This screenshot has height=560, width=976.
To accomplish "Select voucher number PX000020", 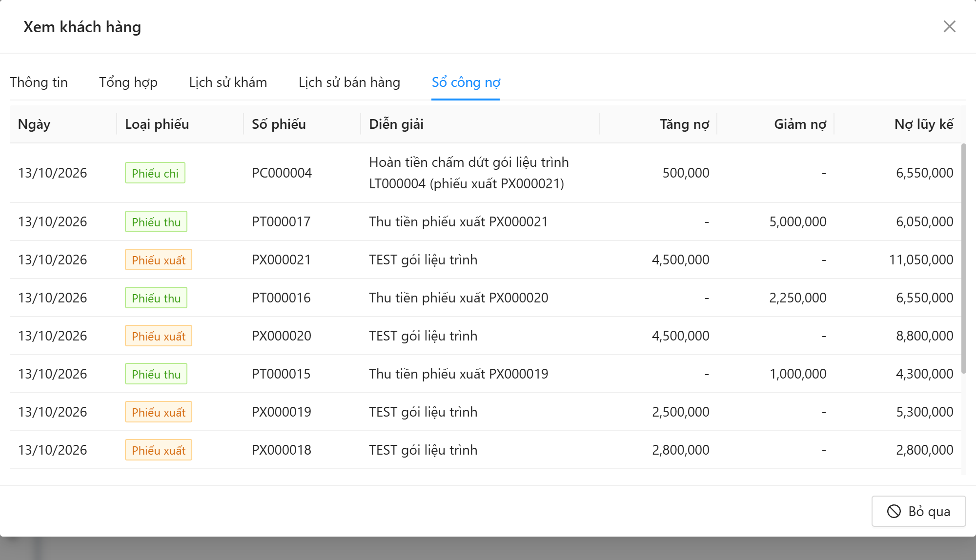I will coord(282,336).
